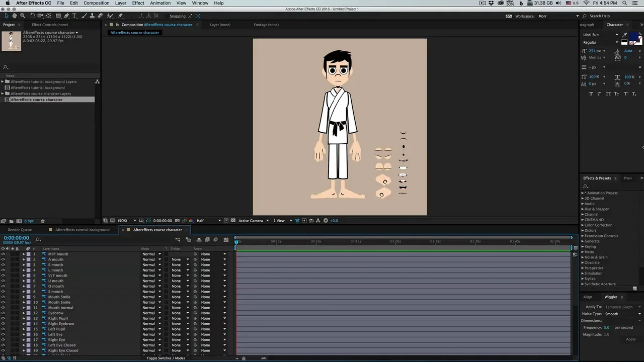Take a snapshot with the camera icon
The image size is (644, 362).
(x=177, y=221)
